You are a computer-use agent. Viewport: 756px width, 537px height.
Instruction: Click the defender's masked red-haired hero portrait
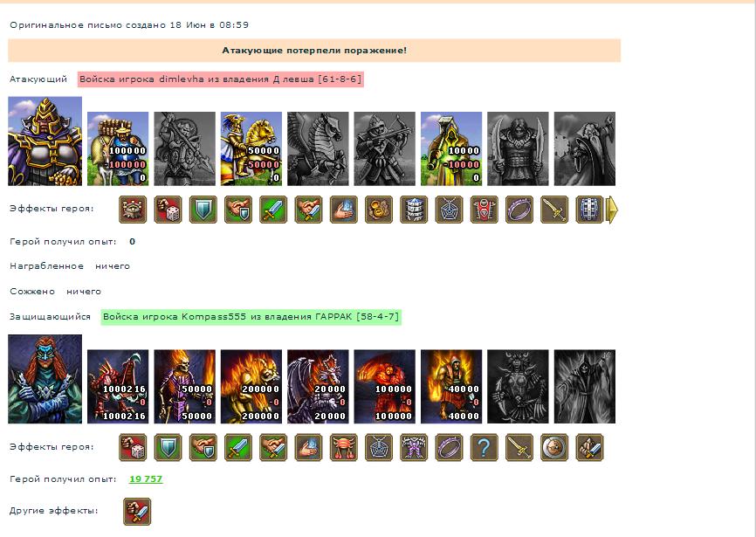[x=45, y=379]
